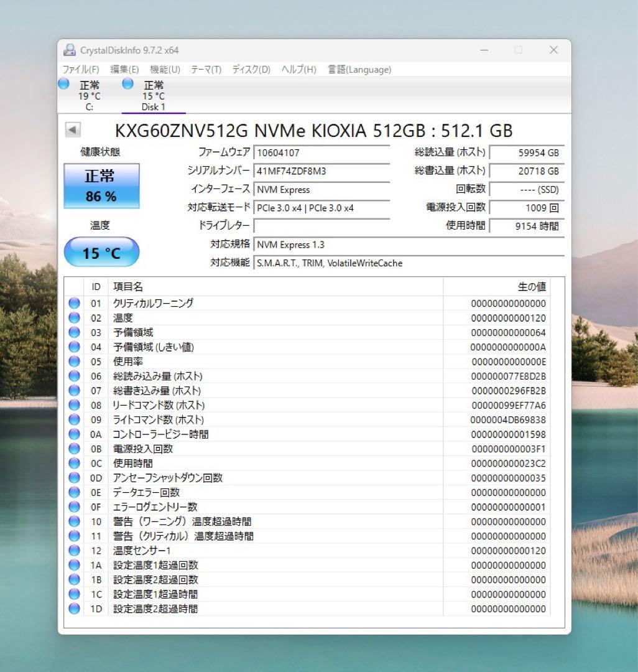Click the 設定温度1超過時間 row label
This screenshot has width=638, height=672.
click(155, 594)
